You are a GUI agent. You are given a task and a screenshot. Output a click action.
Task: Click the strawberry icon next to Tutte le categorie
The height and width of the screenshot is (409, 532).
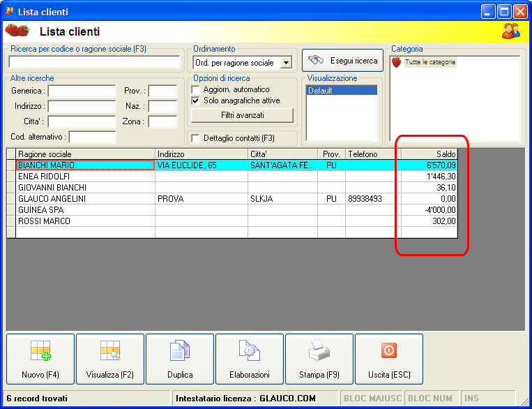tap(396, 62)
